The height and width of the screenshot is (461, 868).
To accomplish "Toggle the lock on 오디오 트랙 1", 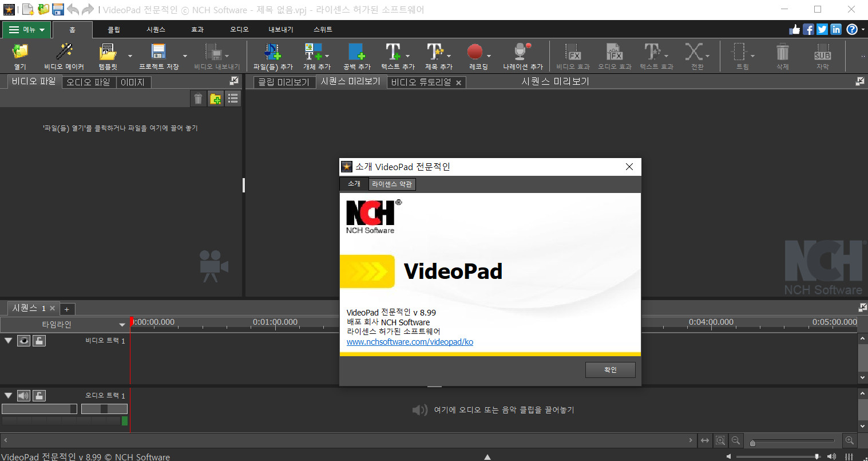I will pyautogui.click(x=39, y=396).
